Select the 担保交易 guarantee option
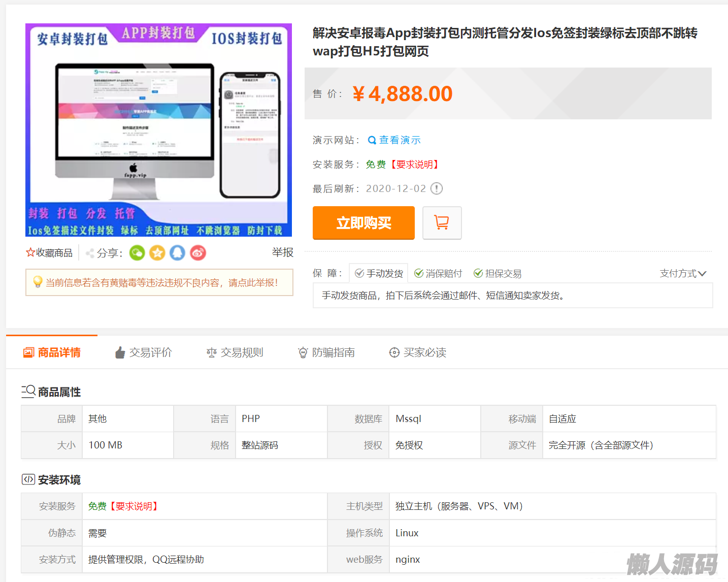 (x=498, y=274)
